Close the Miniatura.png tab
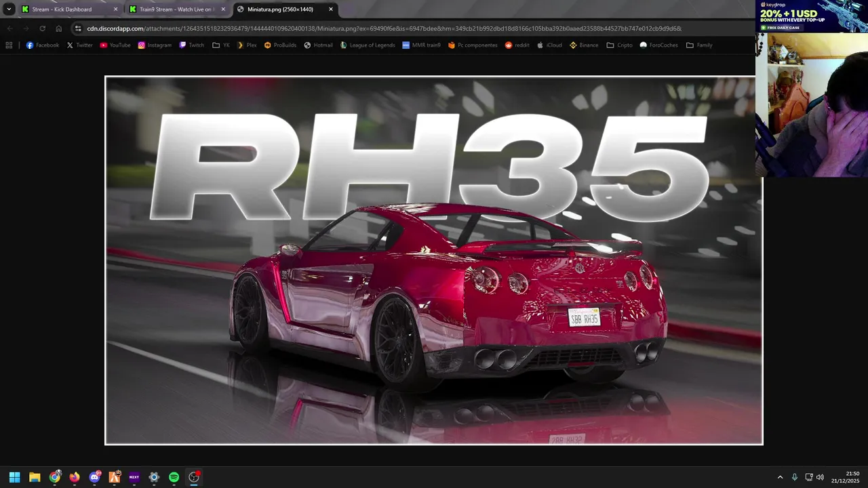Image resolution: width=868 pixels, height=488 pixels. (x=331, y=9)
